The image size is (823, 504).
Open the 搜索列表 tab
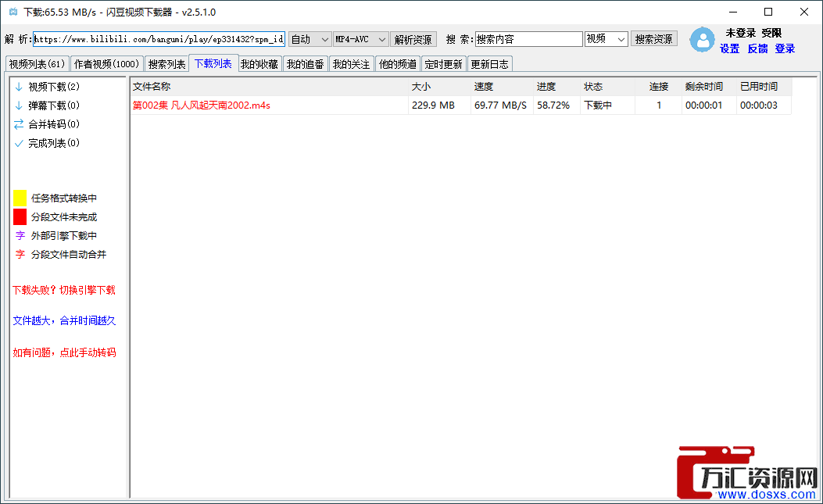pos(166,64)
